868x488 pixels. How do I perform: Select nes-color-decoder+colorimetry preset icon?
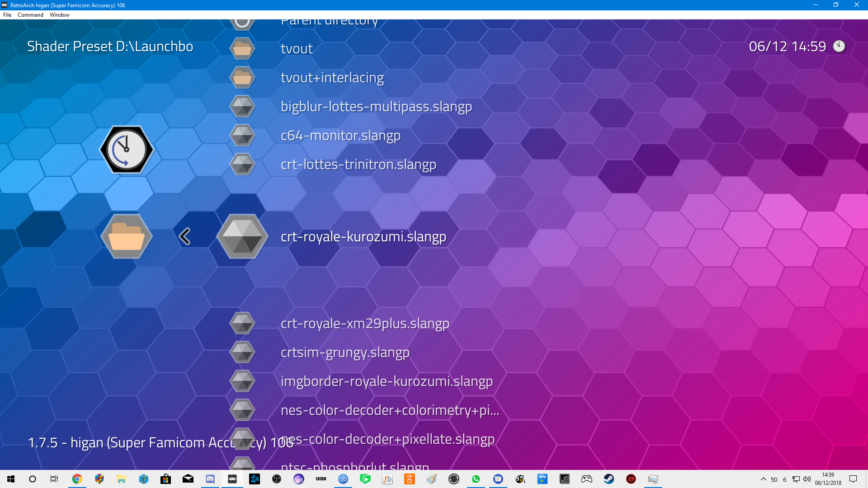[242, 410]
